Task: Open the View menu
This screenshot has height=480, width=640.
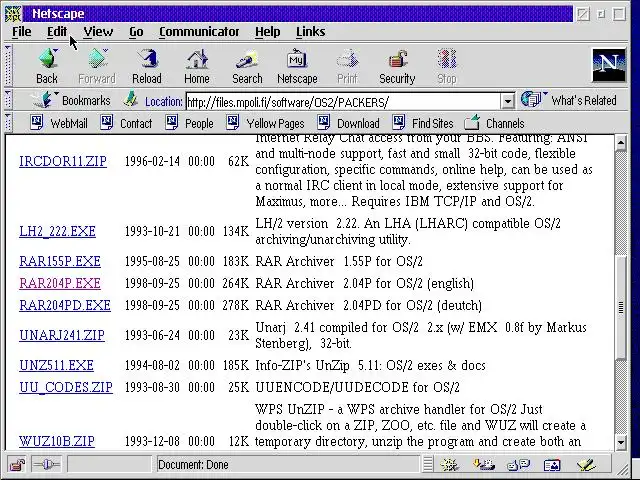Action: click(98, 32)
